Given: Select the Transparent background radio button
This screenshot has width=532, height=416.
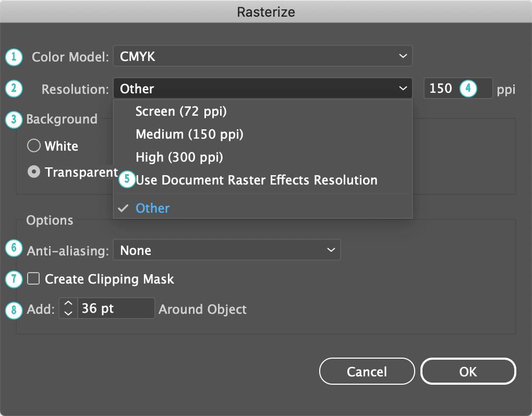Looking at the screenshot, I should (34, 172).
